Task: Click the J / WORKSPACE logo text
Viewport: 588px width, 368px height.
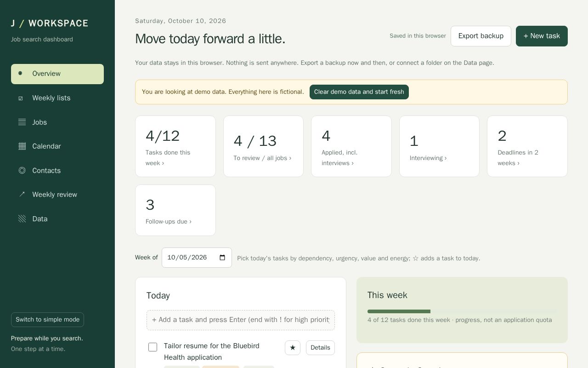Action: [50, 23]
